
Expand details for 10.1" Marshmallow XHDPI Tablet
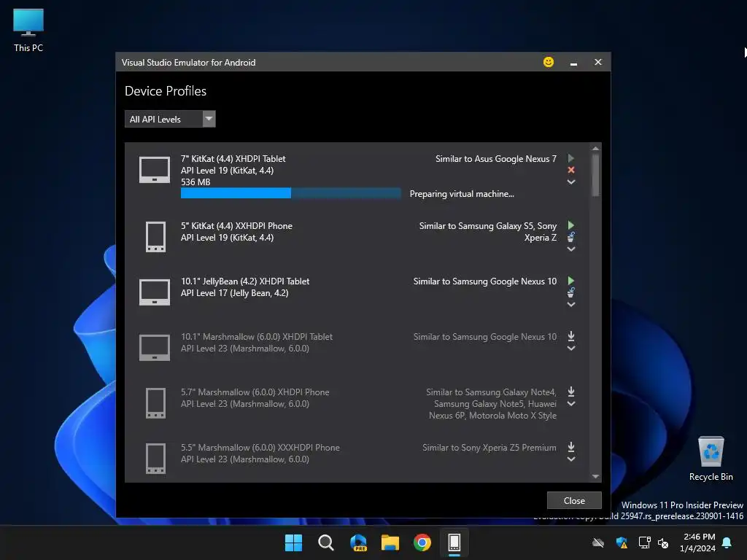[571, 348]
